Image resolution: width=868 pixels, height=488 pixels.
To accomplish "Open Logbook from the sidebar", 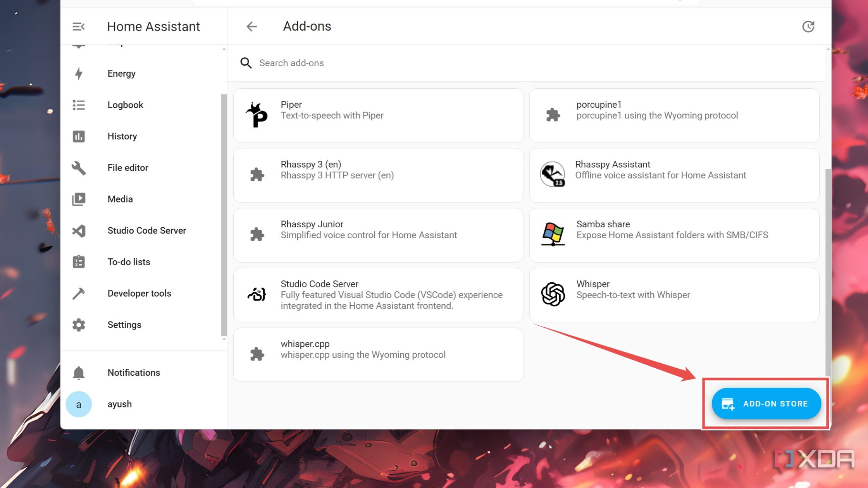I will click(125, 105).
